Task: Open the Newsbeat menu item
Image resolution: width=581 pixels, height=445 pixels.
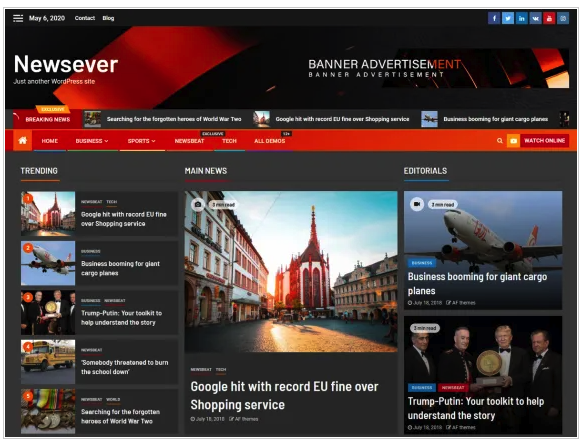Action: coord(189,141)
